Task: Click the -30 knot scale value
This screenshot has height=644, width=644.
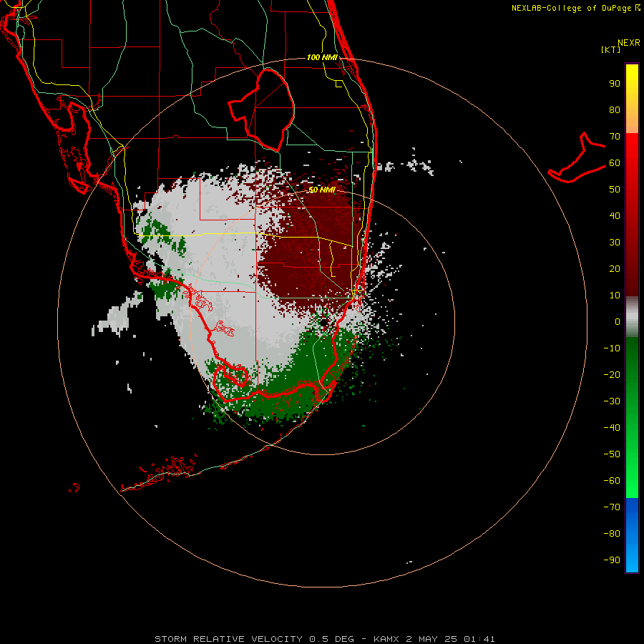Action: [x=612, y=401]
